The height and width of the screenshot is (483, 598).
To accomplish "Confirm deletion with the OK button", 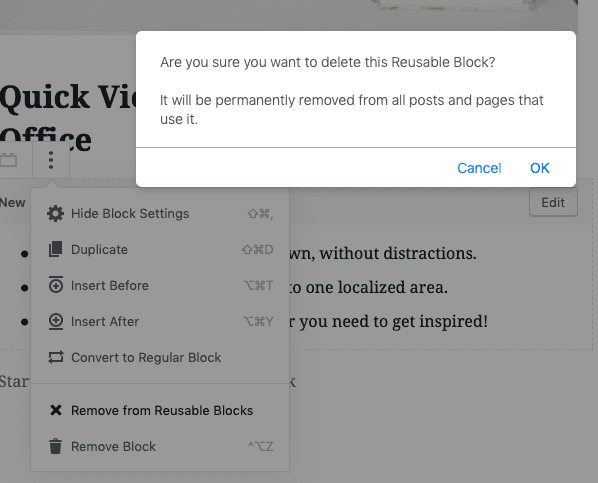I will coord(540,168).
